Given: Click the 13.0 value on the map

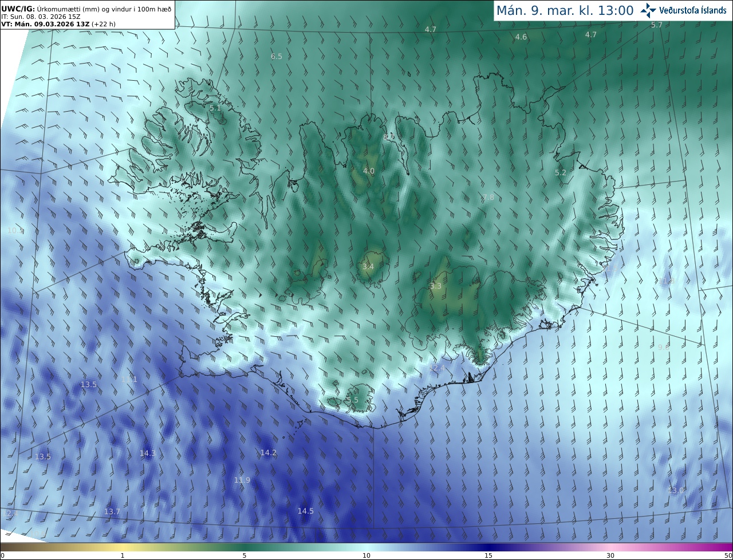Looking at the screenshot, I should (x=676, y=490).
